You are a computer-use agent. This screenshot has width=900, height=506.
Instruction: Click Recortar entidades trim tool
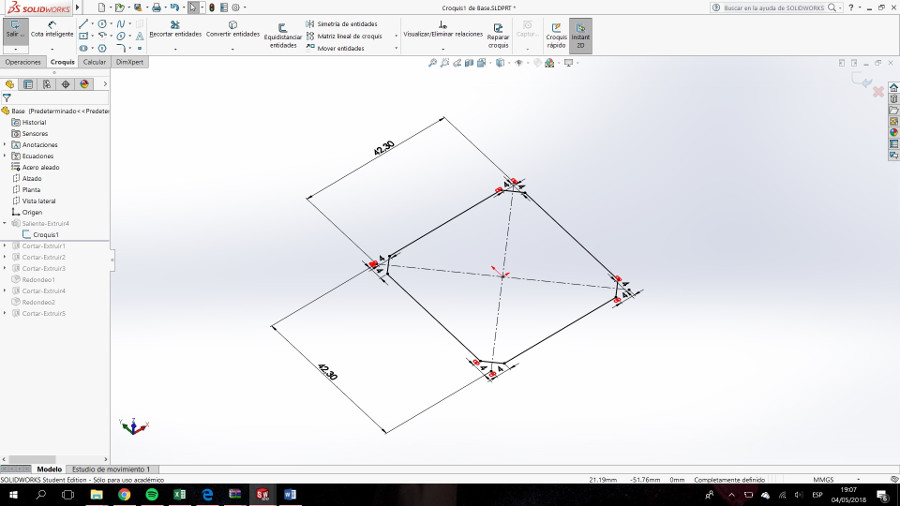point(175,30)
